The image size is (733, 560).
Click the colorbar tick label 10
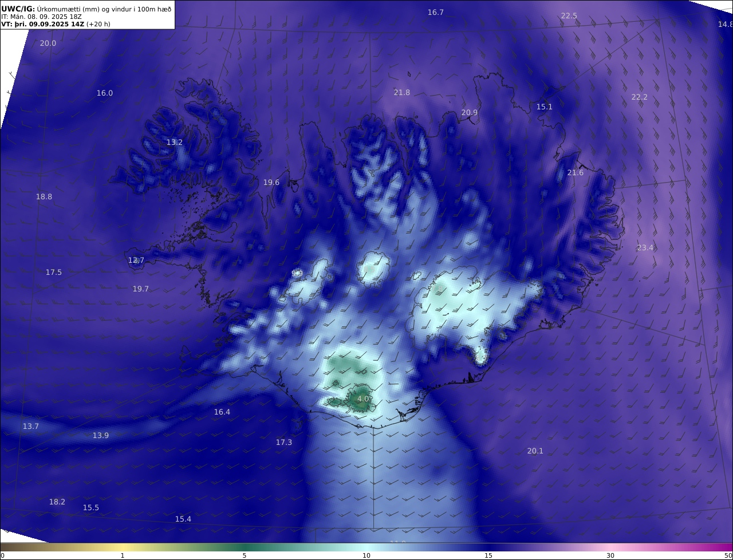click(366, 555)
